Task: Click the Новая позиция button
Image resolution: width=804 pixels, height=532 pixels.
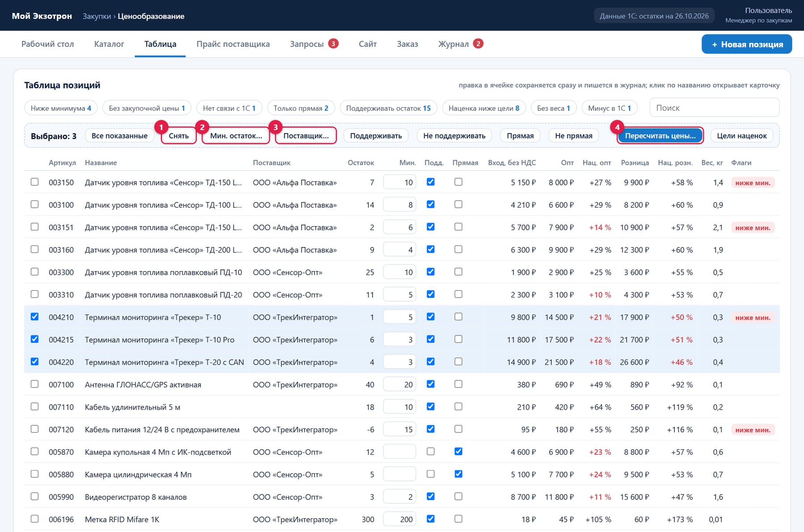Action: [747, 44]
